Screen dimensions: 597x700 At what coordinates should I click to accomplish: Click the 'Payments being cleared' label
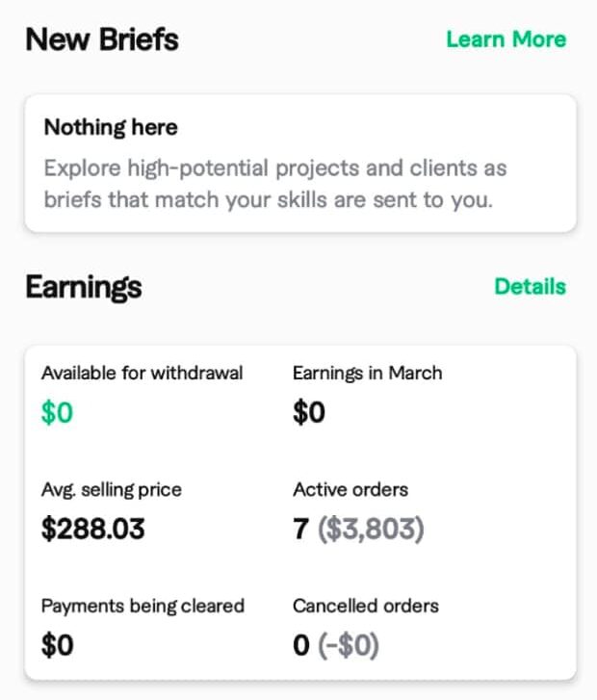point(143,606)
